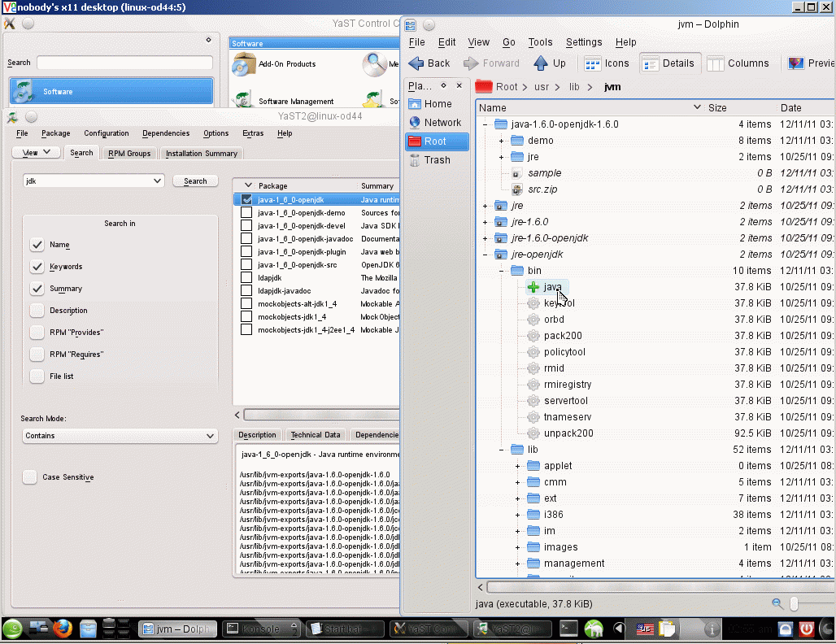Toggle the Keywords search-in checkbox
The width and height of the screenshot is (836, 644).
coord(37,267)
